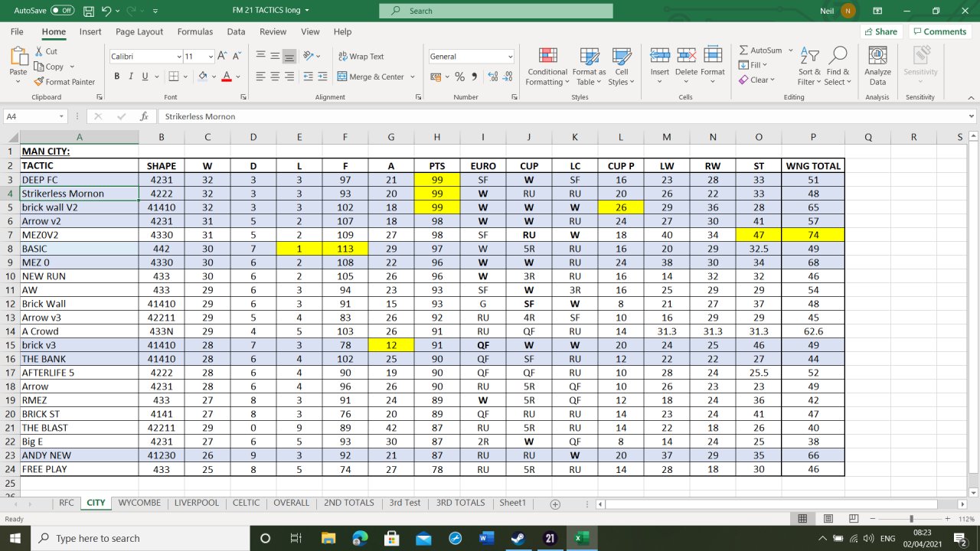Open the Windows Start menu
980x551 pixels.
point(15,539)
